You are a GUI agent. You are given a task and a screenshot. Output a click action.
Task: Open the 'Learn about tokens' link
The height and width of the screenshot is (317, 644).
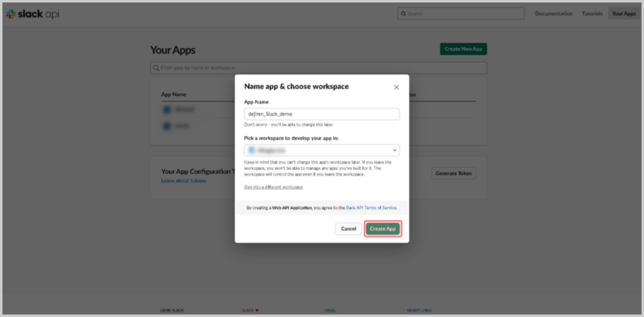184,181
